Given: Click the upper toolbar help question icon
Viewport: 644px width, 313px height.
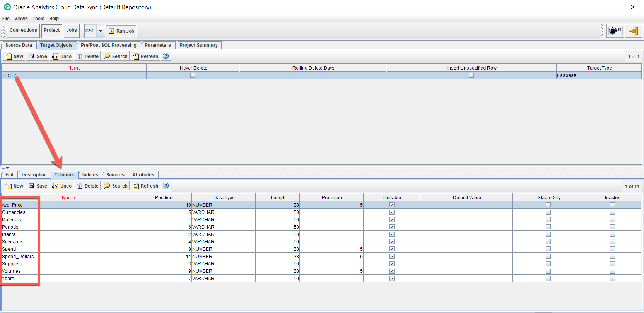Looking at the screenshot, I should pos(166,56).
